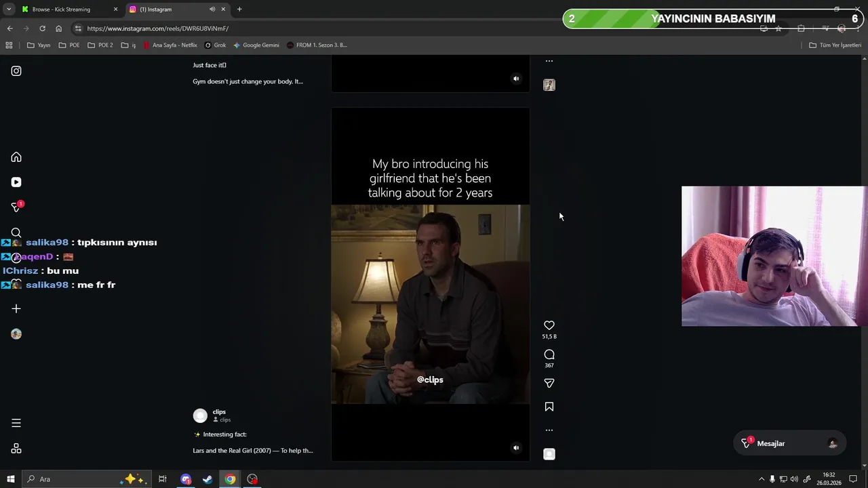This screenshot has height=488, width=868.
Task: Open the notification center icon
Action: point(853,479)
